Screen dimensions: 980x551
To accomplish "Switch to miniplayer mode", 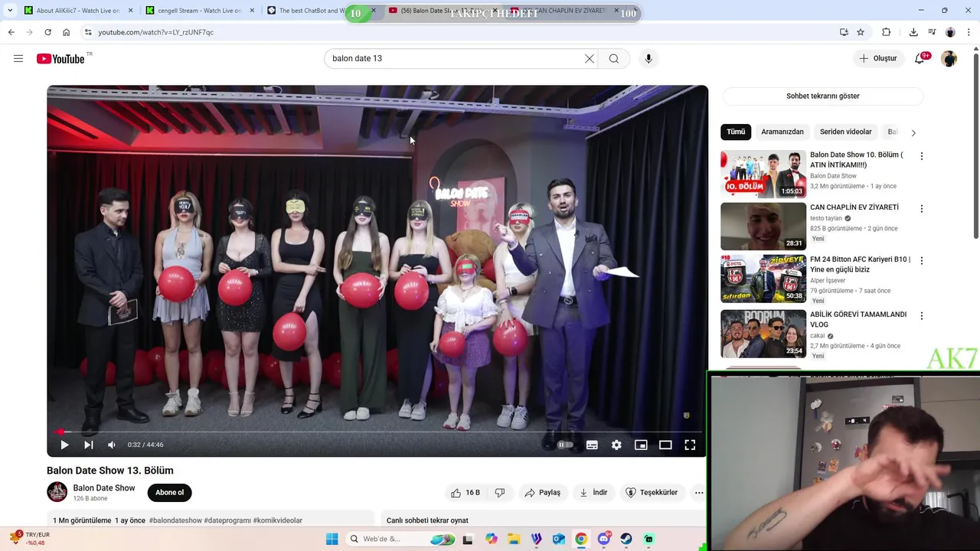I will pos(641,445).
